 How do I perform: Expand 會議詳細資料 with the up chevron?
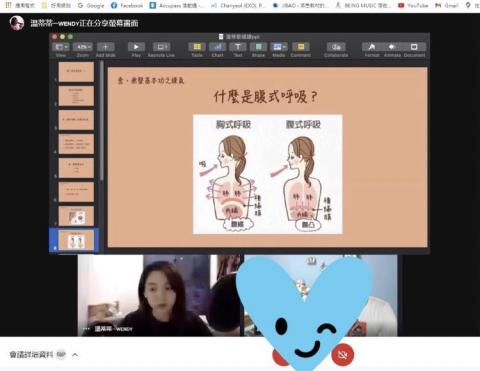pyautogui.click(x=75, y=355)
